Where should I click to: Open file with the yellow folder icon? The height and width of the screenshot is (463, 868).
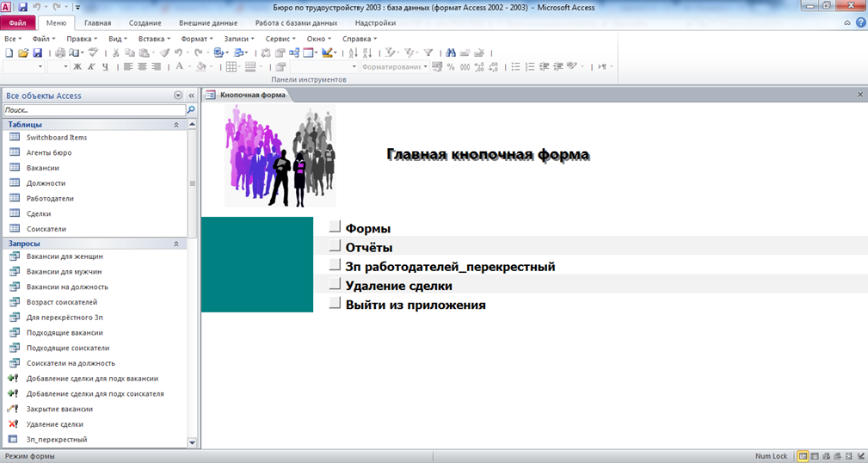point(23,52)
